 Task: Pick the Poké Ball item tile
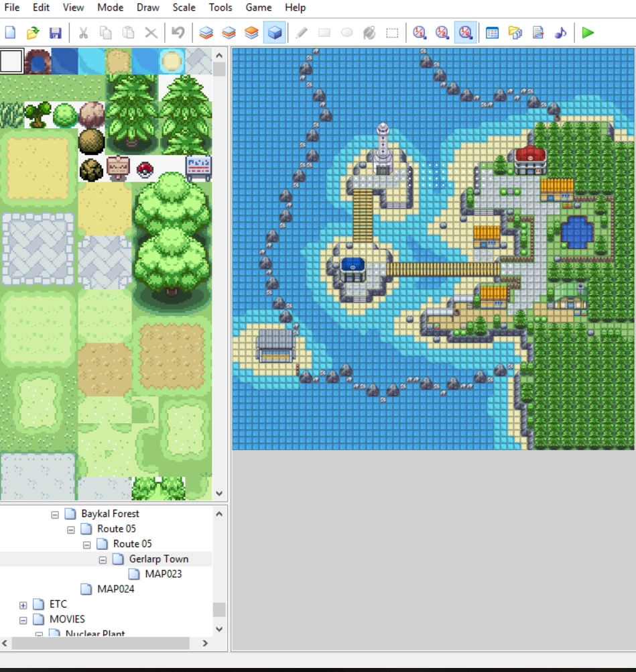(145, 170)
